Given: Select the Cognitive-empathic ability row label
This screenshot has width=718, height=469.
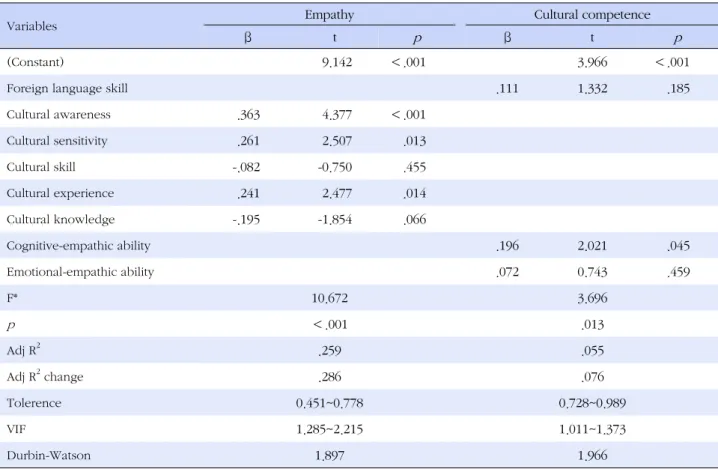Looking at the screenshot, I should click(78, 246).
